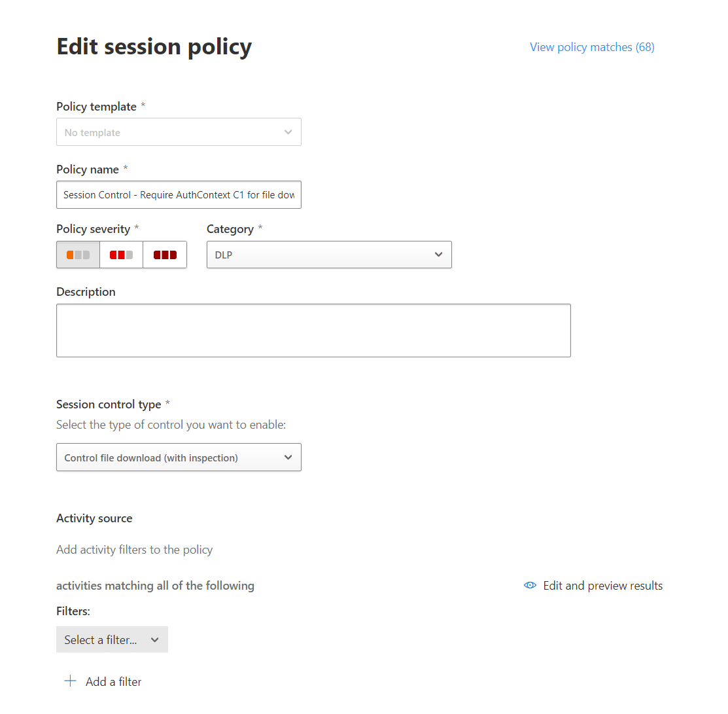Click the eye icon for preview results

pyautogui.click(x=530, y=585)
